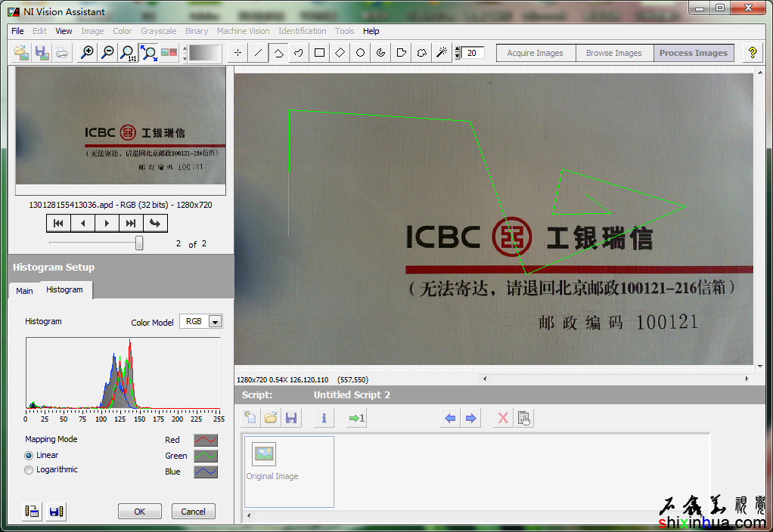The height and width of the screenshot is (532, 773).
Task: Open the Grayscale menu
Action: tap(159, 31)
